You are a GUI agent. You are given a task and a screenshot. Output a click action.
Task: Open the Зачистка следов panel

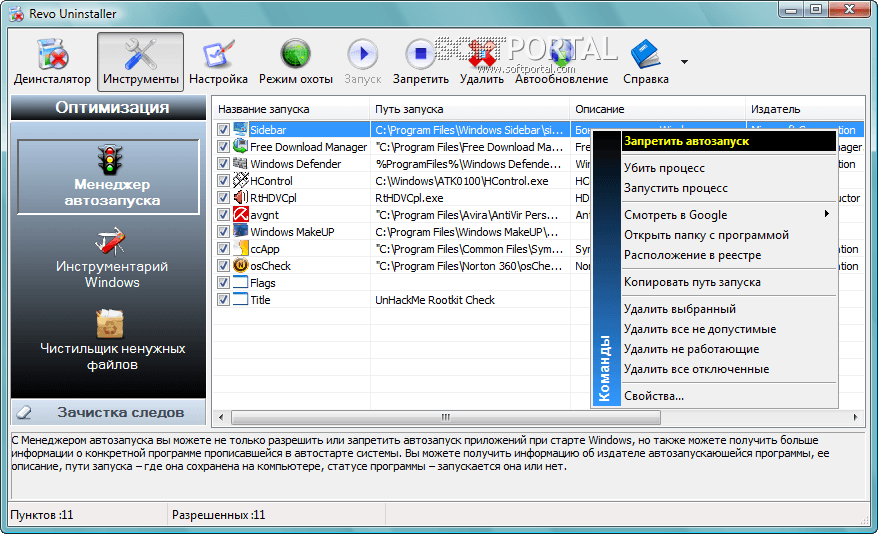click(x=109, y=413)
